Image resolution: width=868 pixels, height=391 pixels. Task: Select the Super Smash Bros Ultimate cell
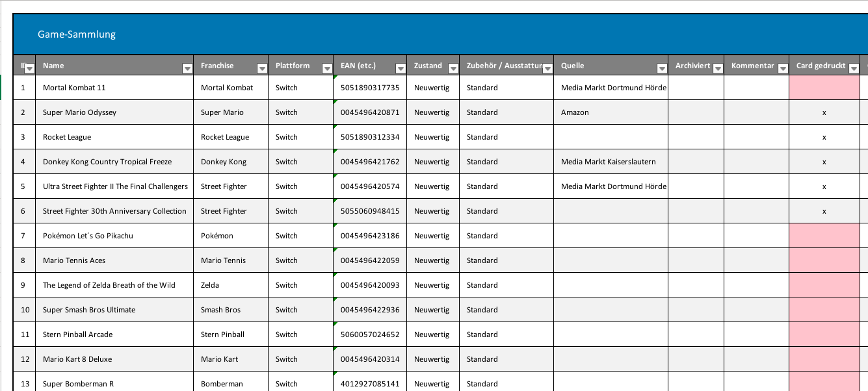[x=114, y=310]
